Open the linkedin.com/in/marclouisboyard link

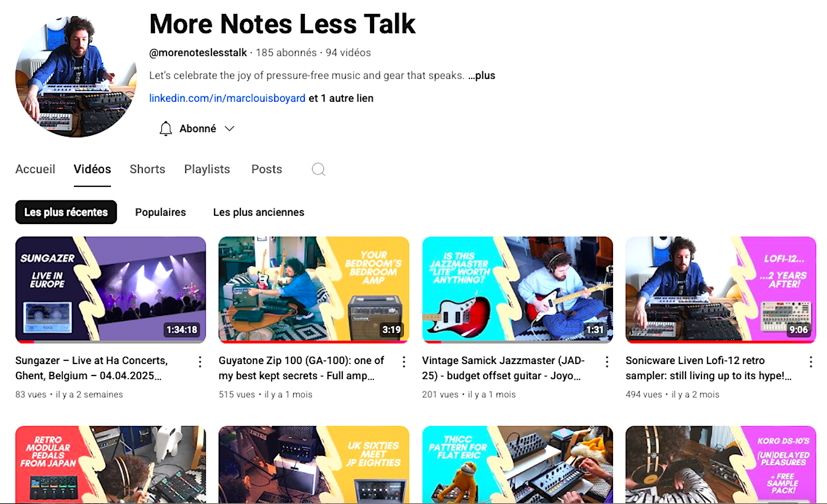[x=227, y=98]
